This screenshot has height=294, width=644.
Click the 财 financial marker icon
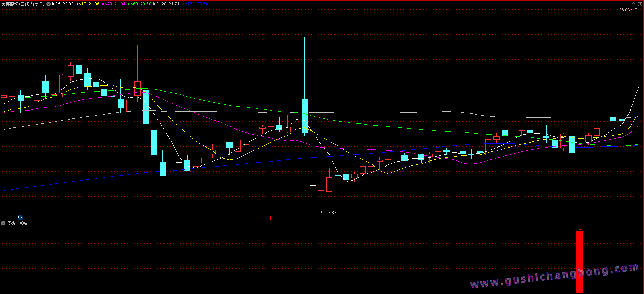[20, 217]
